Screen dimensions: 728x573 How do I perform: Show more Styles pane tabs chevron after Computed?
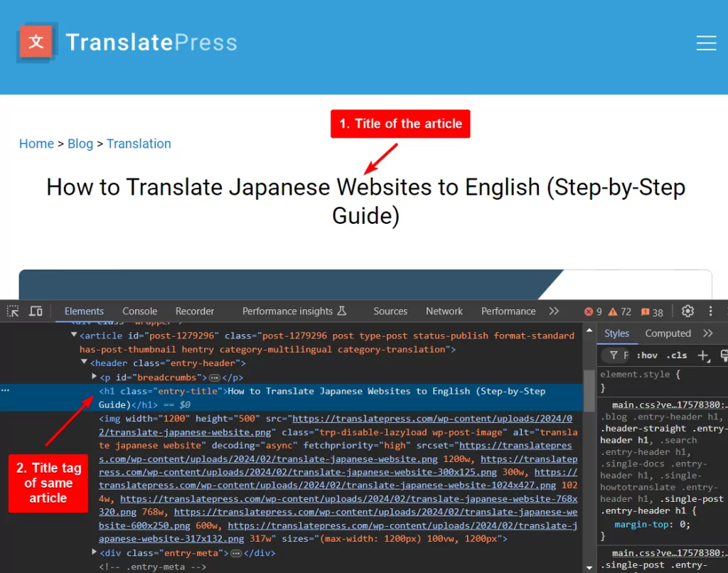[x=707, y=333]
